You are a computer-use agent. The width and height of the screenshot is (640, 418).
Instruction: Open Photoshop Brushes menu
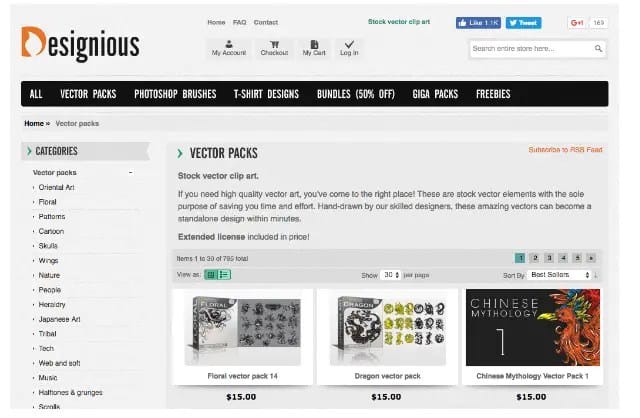[175, 94]
